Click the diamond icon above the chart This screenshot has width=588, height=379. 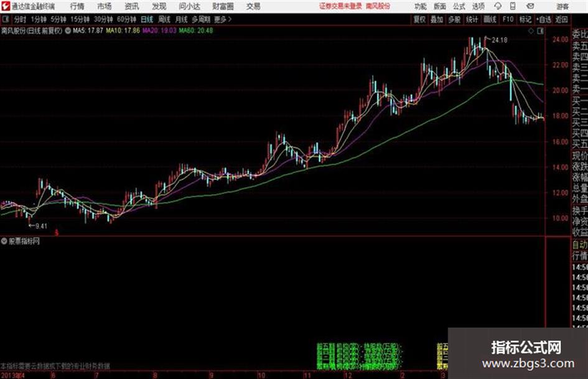tap(531, 31)
